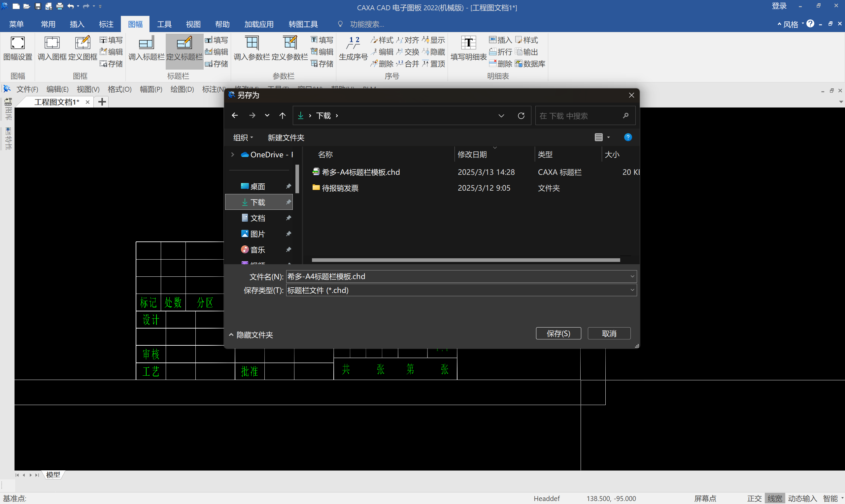Click the 保存(S) button
845x504 pixels.
coord(558,333)
